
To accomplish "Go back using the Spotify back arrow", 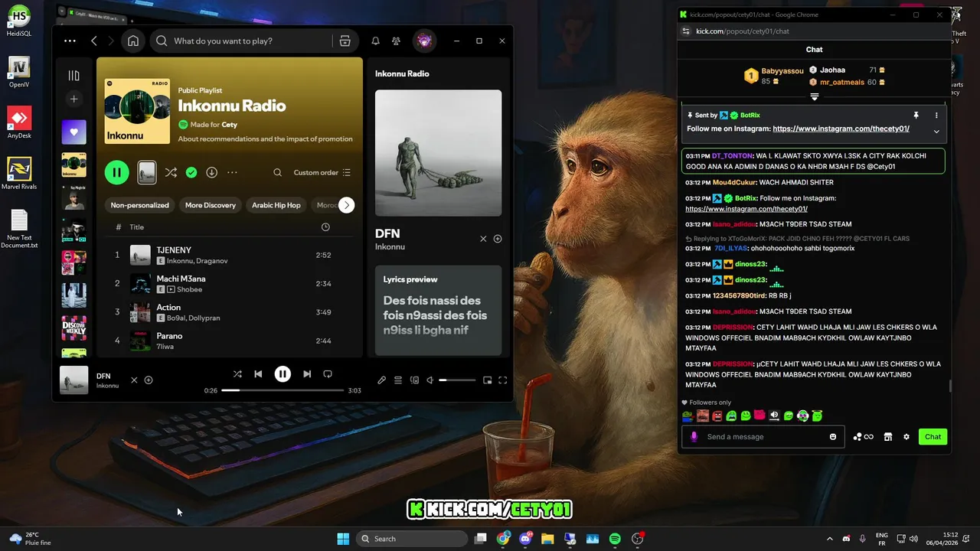I will tap(94, 41).
